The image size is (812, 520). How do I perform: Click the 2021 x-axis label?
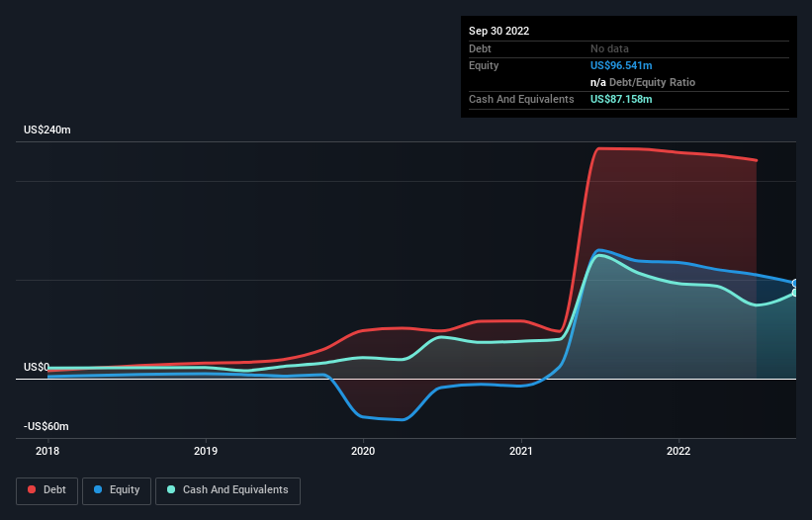point(521,451)
